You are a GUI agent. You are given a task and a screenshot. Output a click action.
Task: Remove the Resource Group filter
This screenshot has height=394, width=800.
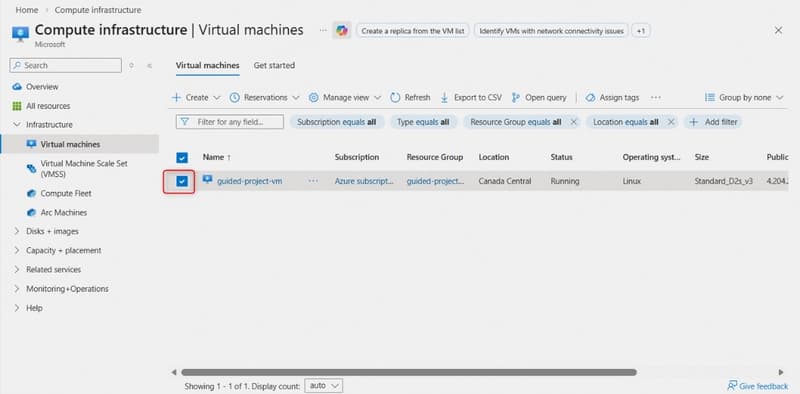click(573, 122)
